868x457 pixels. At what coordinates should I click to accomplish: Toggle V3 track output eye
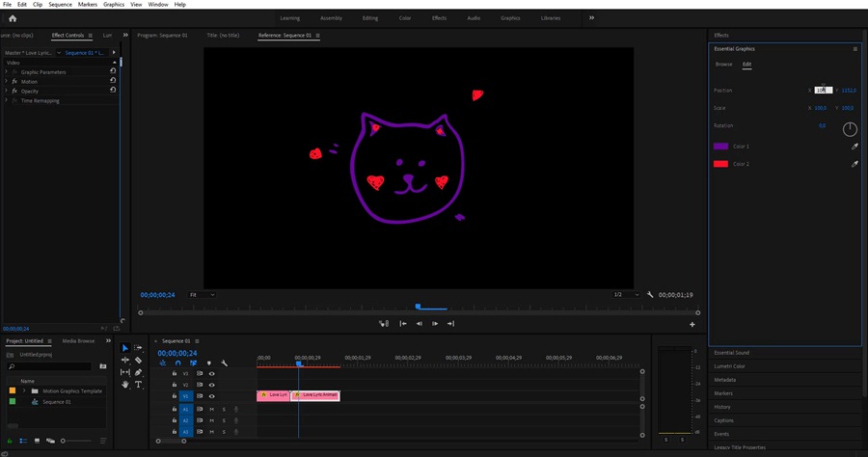(x=211, y=373)
